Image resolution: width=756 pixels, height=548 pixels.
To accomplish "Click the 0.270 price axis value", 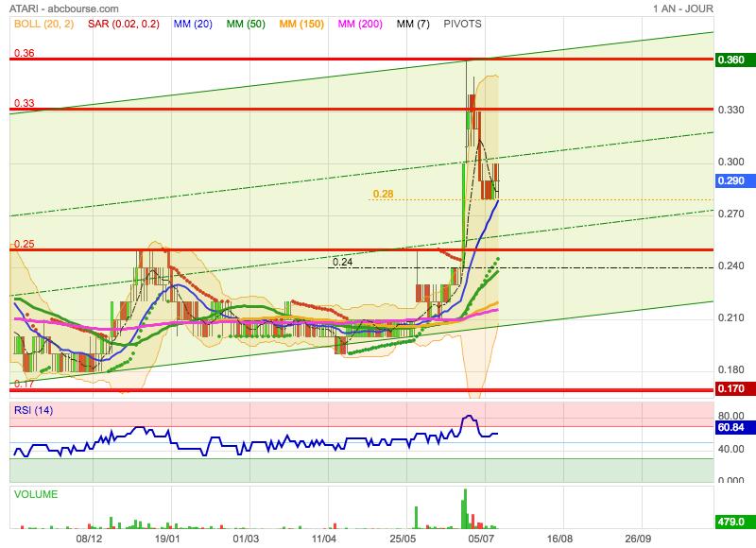I will coord(730,214).
